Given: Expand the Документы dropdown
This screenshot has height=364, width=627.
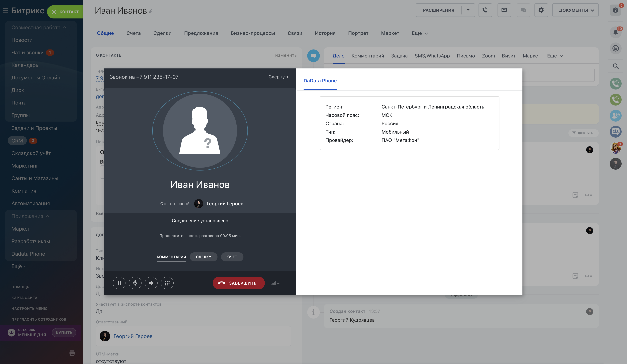Looking at the screenshot, I should click(575, 10).
